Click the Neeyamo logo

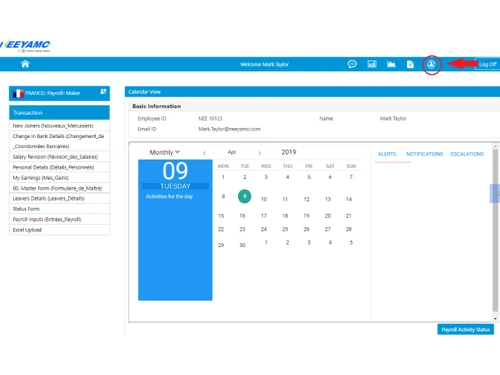pyautogui.click(x=25, y=46)
